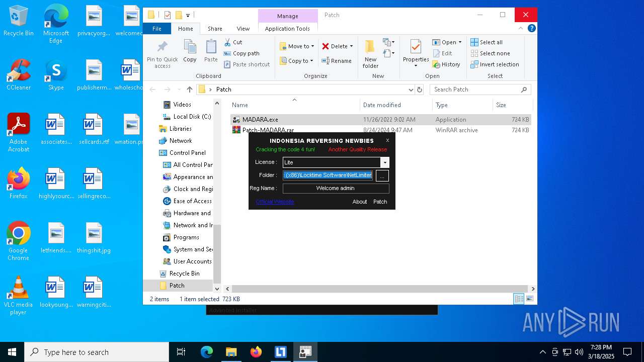644x362 pixels.
Task: Open CCleaner desktop shortcut
Action: [x=19, y=75]
